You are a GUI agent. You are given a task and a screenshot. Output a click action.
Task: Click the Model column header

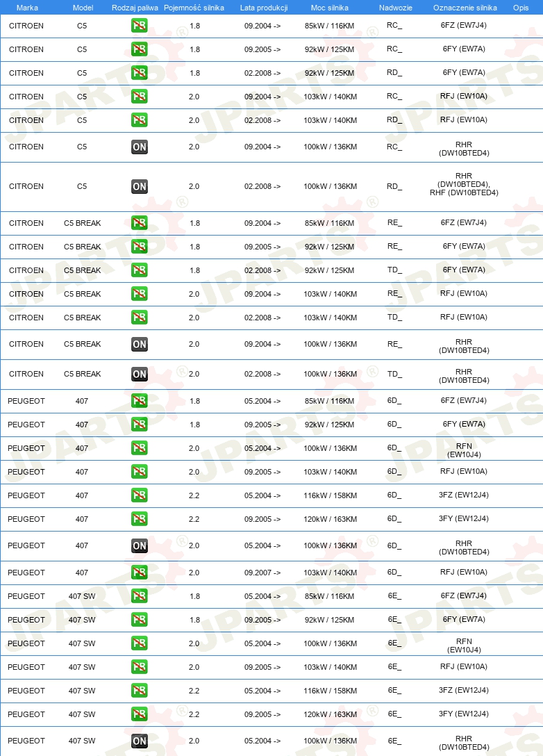83,8
